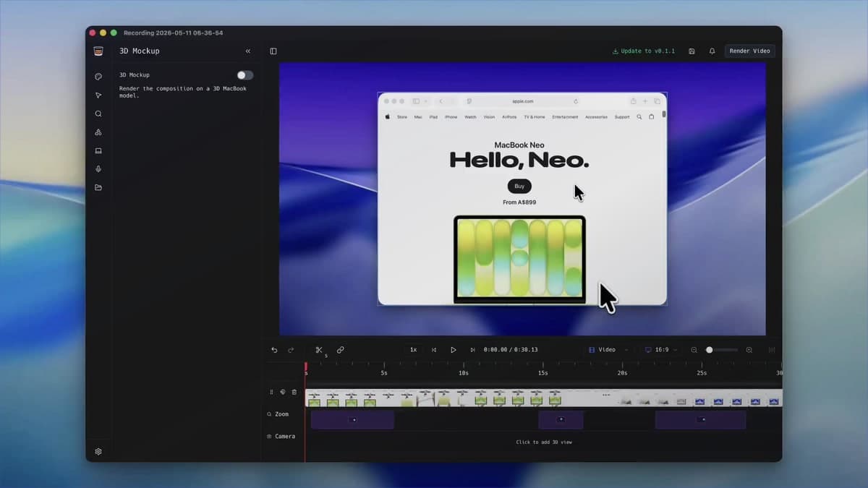The height and width of the screenshot is (488, 868).
Task: Open the 16:9 aspect ratio dropdown
Action: tap(661, 350)
